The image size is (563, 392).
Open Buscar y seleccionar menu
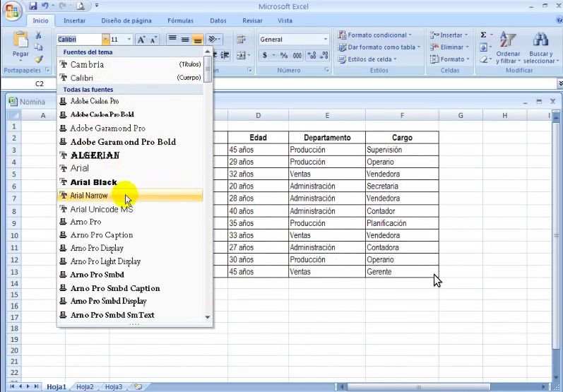541,48
